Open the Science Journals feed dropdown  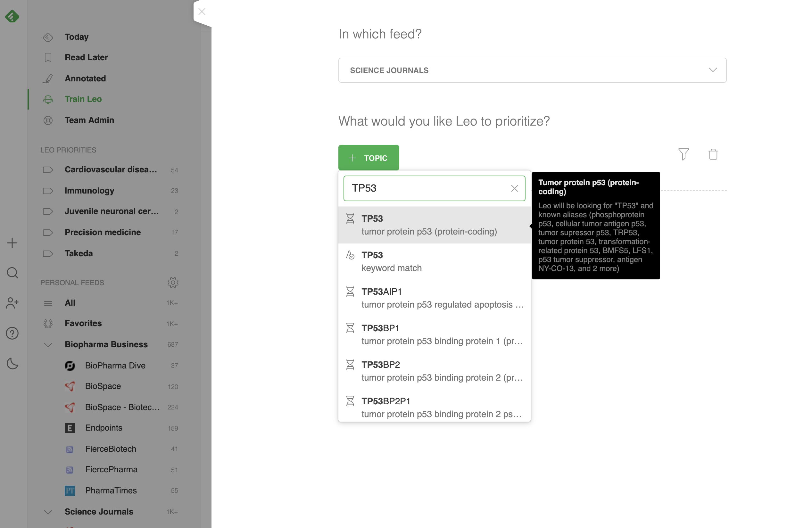click(x=532, y=70)
